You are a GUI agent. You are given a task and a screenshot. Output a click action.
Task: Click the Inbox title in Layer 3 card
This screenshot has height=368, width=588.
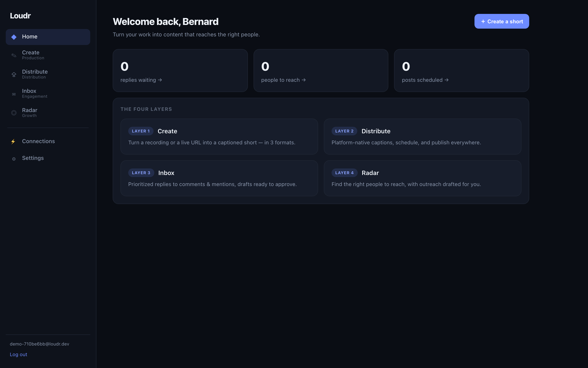coord(166,173)
